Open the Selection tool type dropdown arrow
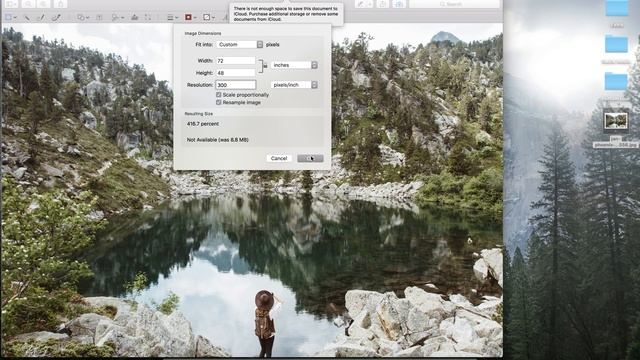This screenshot has height=360, width=640. 15,18
